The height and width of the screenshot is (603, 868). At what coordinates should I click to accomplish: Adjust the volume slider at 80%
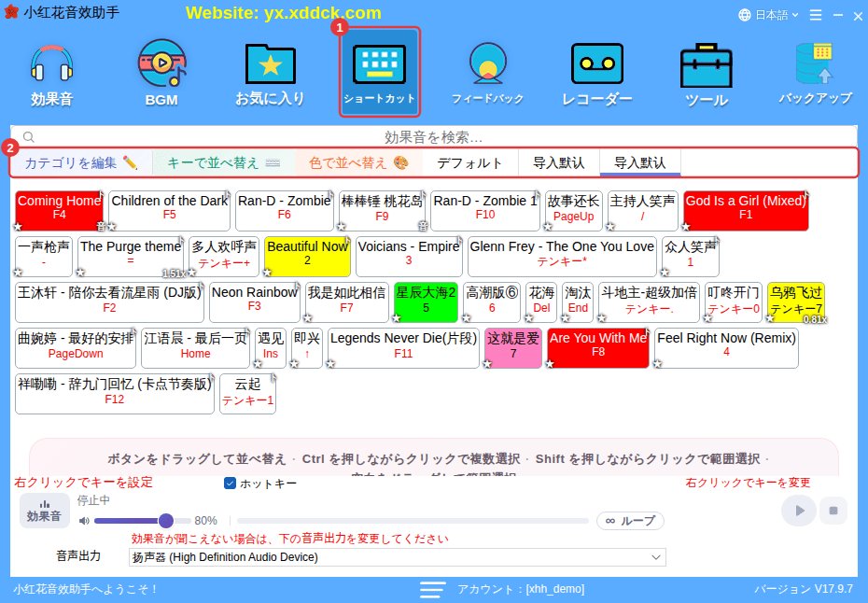(166, 521)
